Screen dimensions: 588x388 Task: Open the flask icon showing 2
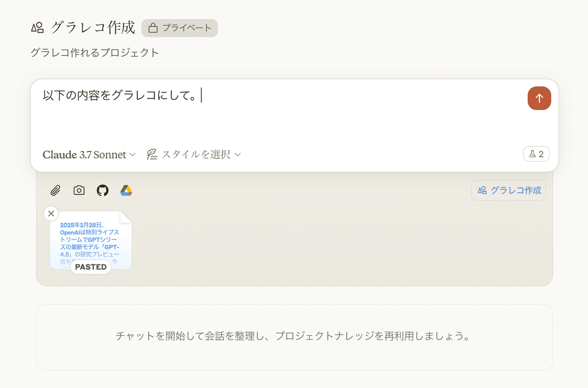[536, 154]
